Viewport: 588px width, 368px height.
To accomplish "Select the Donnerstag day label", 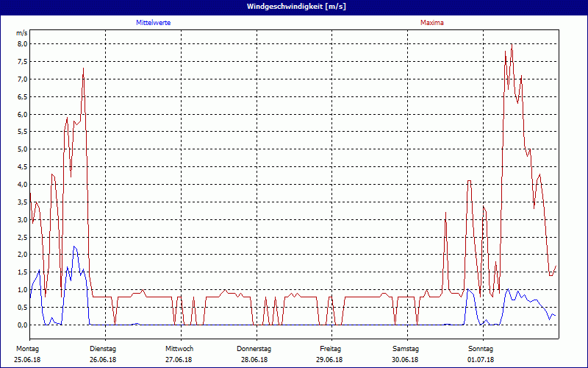I will point(254,348).
